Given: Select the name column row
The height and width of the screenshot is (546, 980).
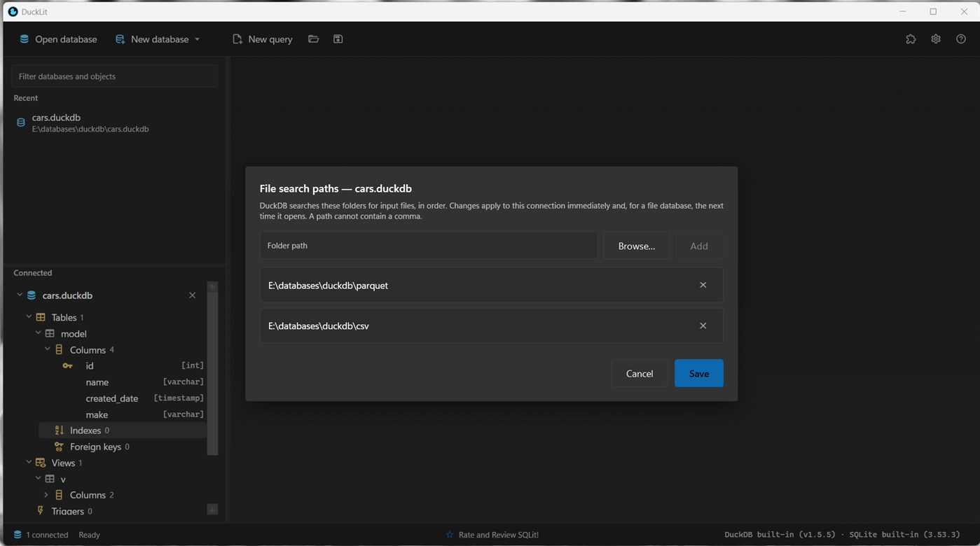Looking at the screenshot, I should (x=123, y=382).
